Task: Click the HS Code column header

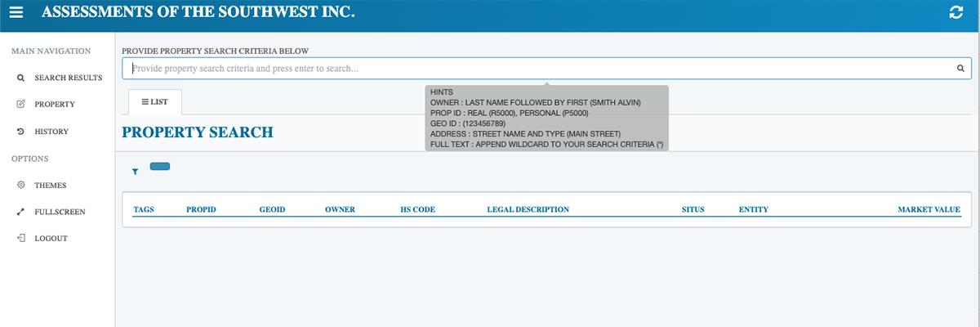Action: [x=417, y=210]
